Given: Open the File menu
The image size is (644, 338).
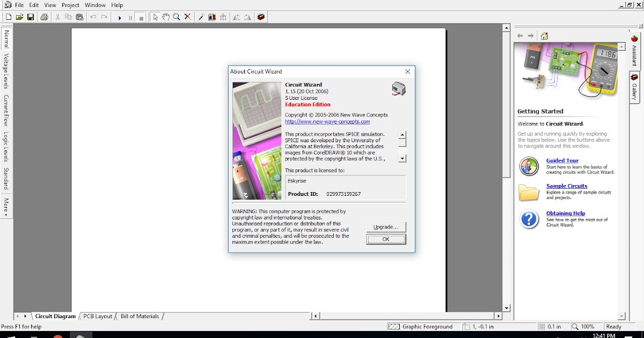Looking at the screenshot, I should coord(19,5).
